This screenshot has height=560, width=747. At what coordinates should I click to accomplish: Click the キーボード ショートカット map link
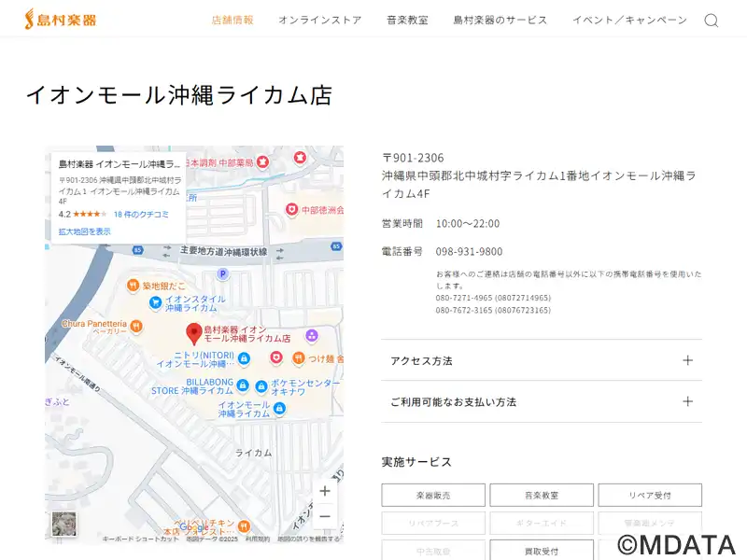[141, 539]
